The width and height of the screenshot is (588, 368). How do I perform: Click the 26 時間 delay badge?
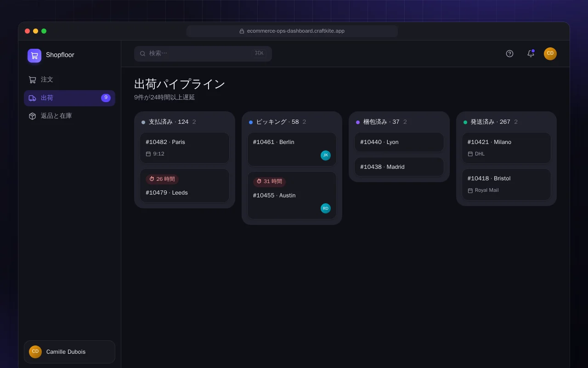coord(162,179)
